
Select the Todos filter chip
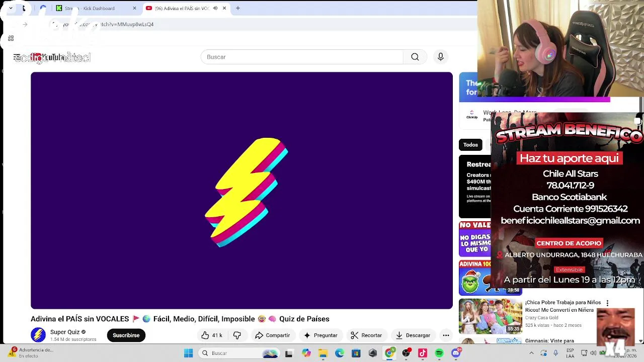470,145
